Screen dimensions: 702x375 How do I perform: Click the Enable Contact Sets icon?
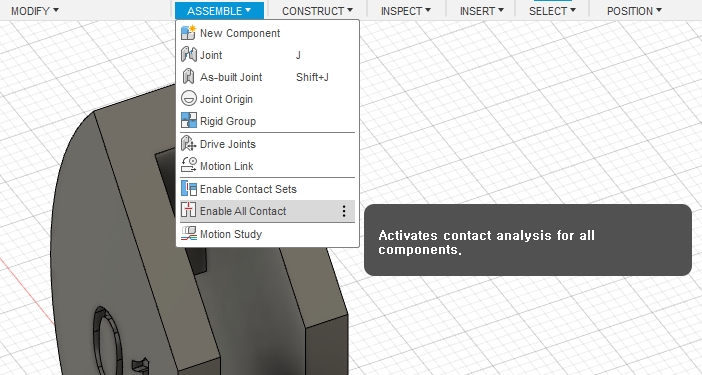188,188
